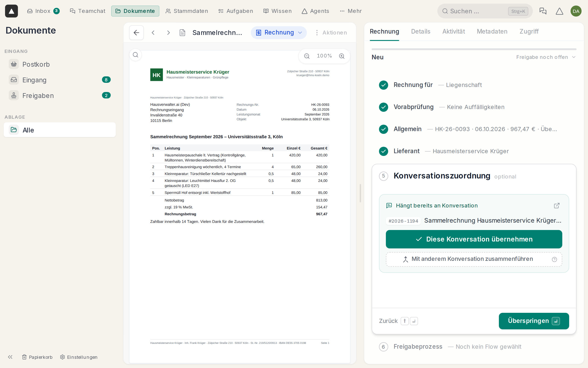Viewport: 588px width, 368px height.
Task: Switch to the Metadaten tab
Action: point(492,32)
